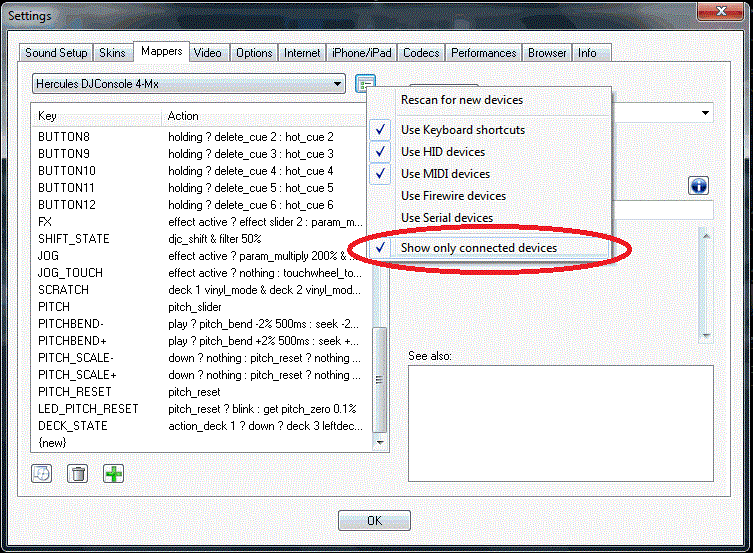This screenshot has width=753, height=553.
Task: Toggle Use Keyboard shortcuts option
Action: [490, 130]
